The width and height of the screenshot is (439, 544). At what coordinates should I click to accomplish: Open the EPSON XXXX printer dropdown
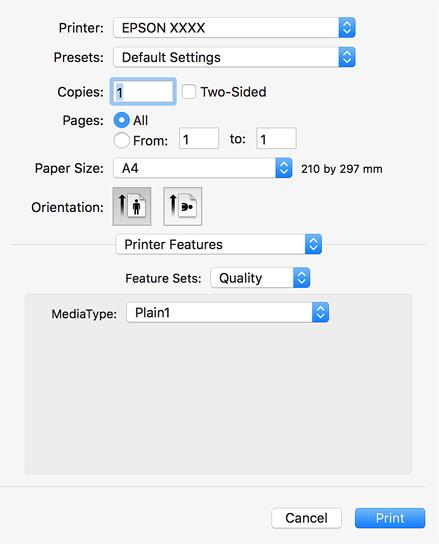click(x=234, y=28)
